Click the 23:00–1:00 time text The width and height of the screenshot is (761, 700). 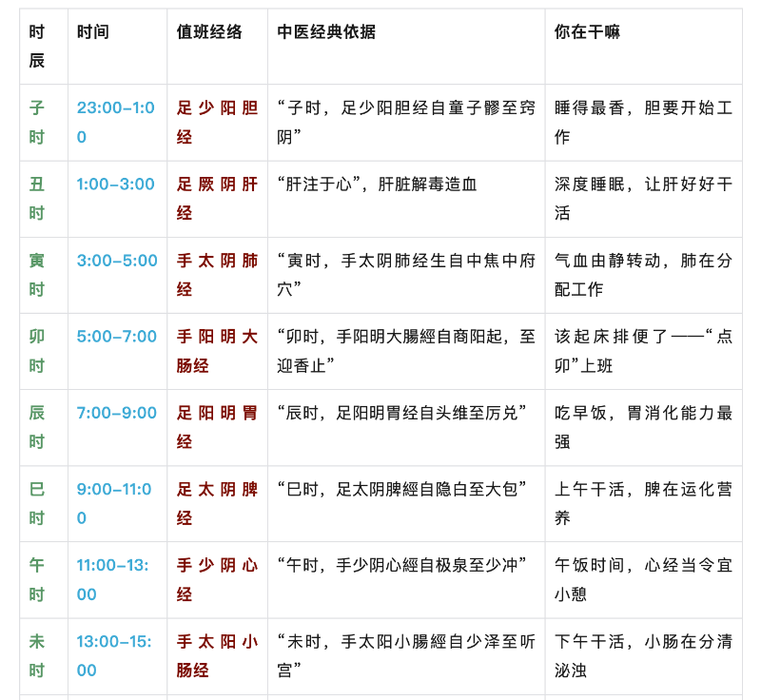(x=115, y=123)
